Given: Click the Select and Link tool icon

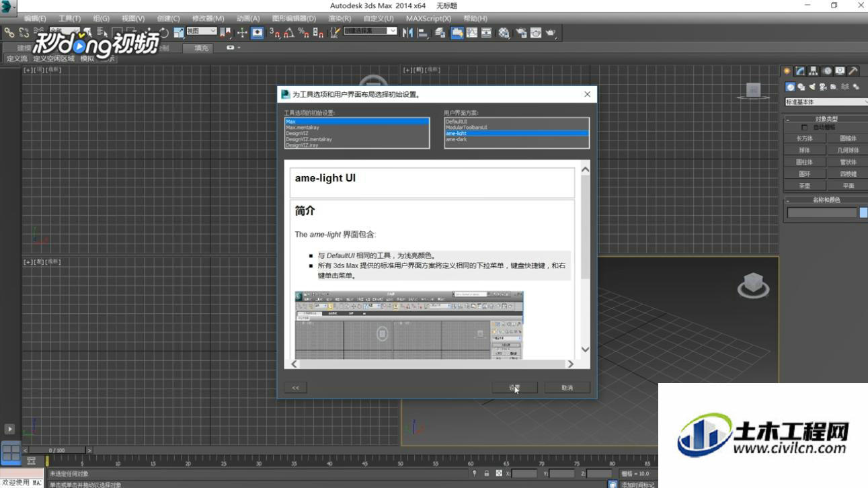Looking at the screenshot, I should pyautogui.click(x=9, y=32).
